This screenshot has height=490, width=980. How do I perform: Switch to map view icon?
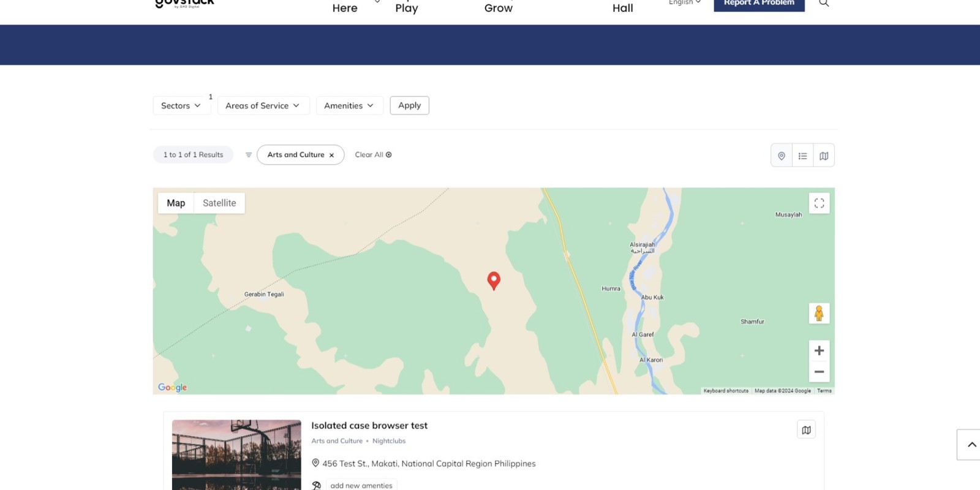pyautogui.click(x=824, y=156)
